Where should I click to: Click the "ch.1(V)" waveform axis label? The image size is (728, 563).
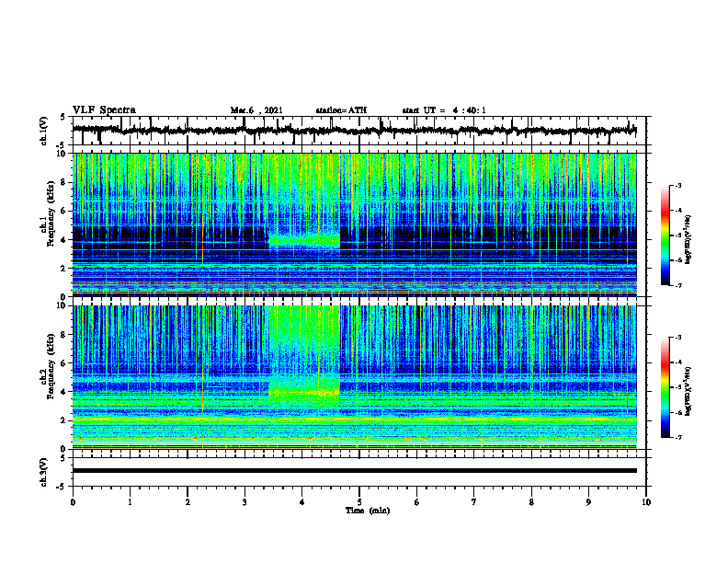43,131
